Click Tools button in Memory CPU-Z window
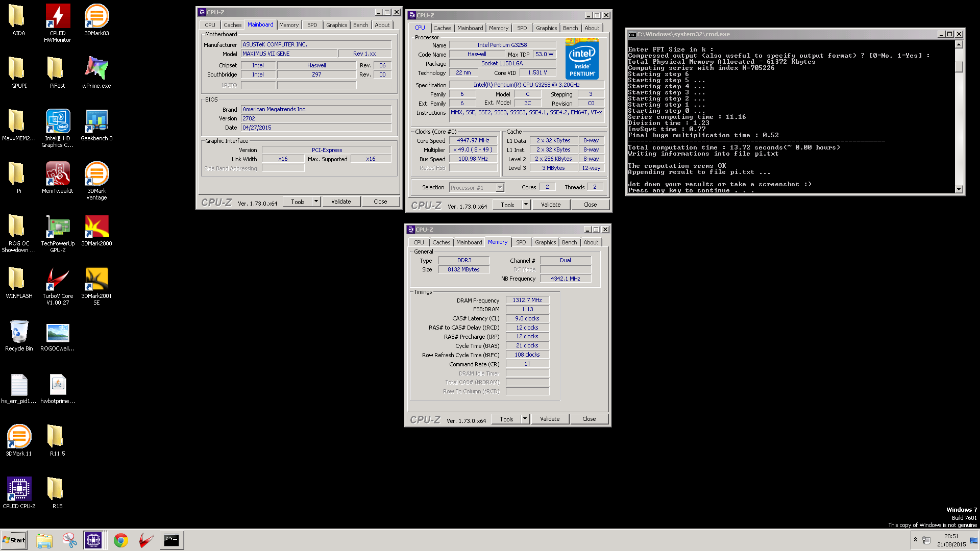 click(x=506, y=419)
